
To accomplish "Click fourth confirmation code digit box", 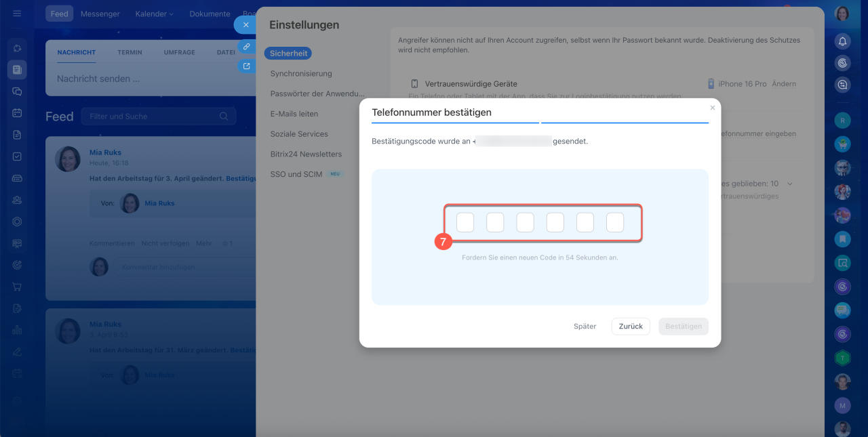I will click(x=555, y=222).
